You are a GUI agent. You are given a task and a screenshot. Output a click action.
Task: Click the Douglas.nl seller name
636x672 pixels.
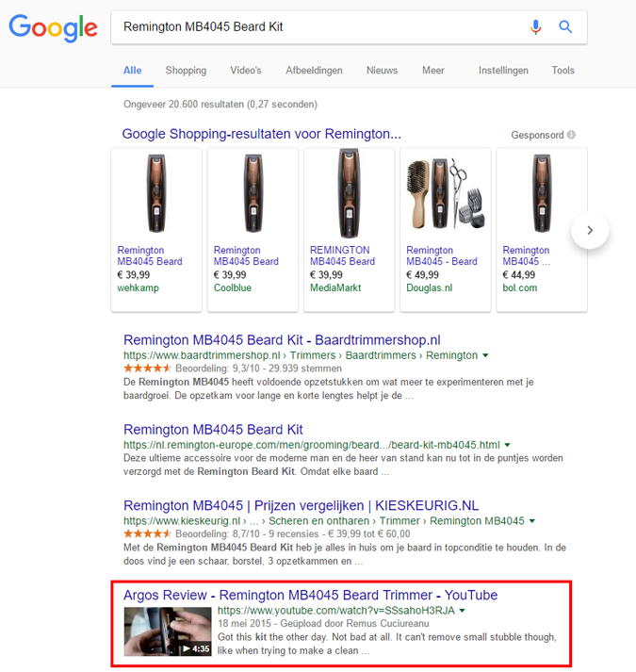[x=429, y=288]
